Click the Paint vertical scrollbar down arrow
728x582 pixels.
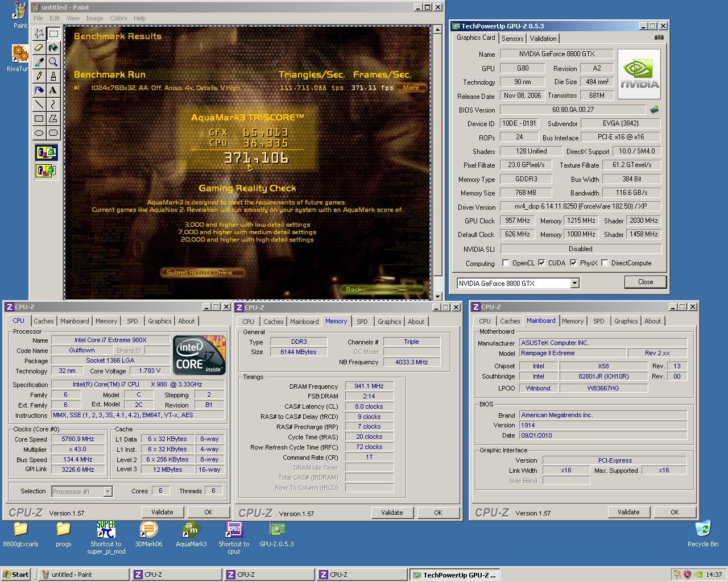click(x=437, y=296)
